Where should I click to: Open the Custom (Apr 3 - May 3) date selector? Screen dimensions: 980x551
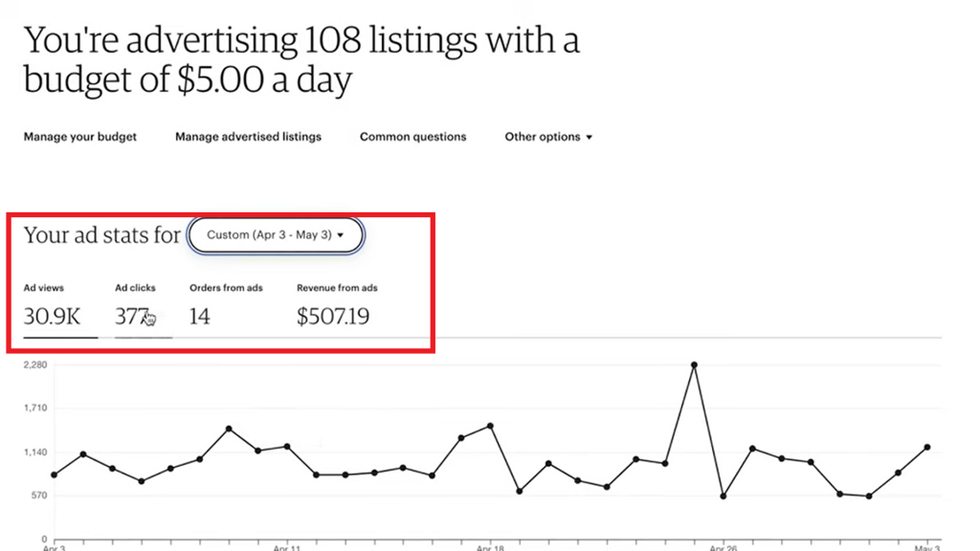(x=276, y=235)
